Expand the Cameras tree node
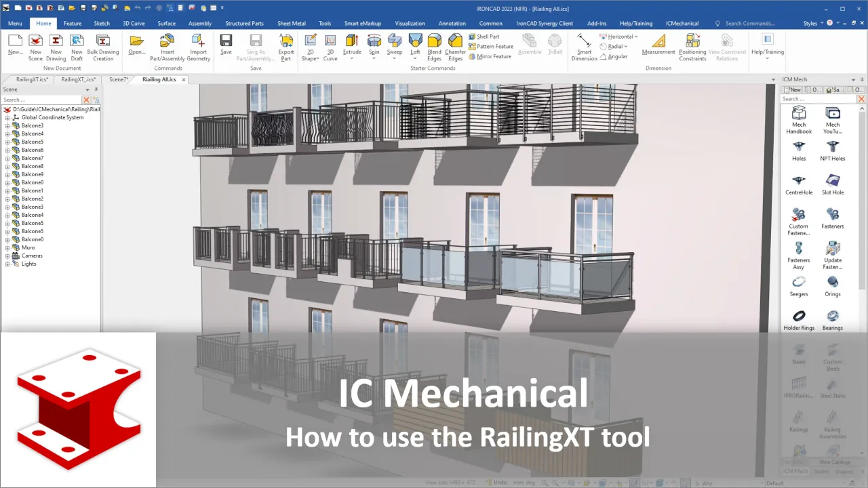The height and width of the screenshot is (488, 868). [x=7, y=256]
